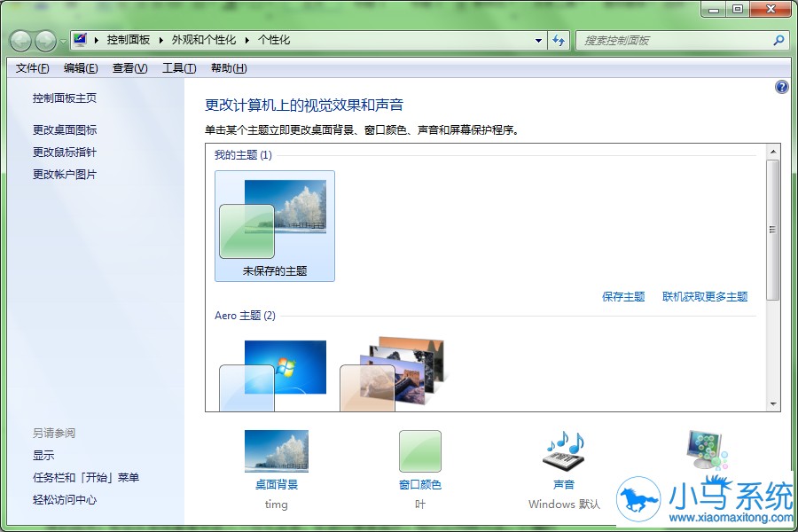Open 桌面背景 link text
This screenshot has height=532, width=798.
click(x=277, y=485)
